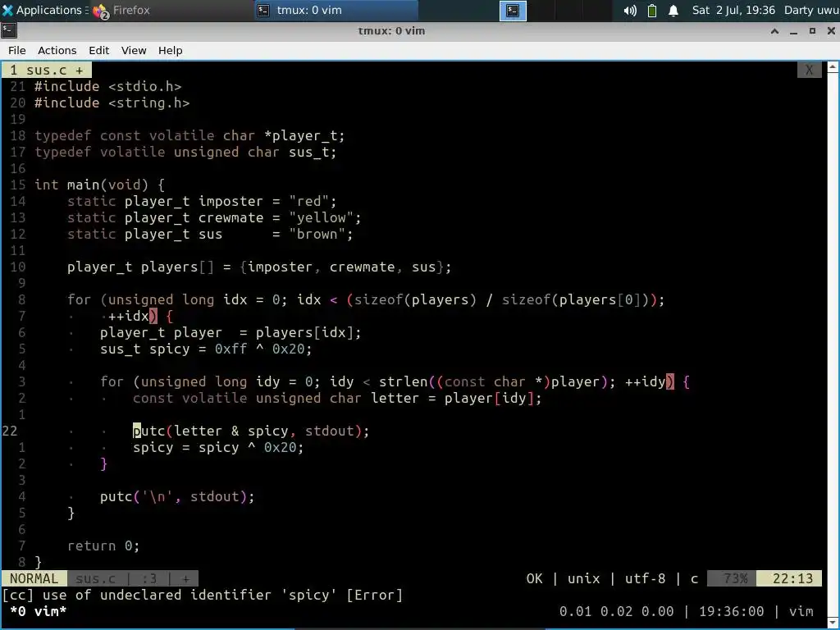
Task: Select tmux window '*0 vim*'
Action: point(38,611)
